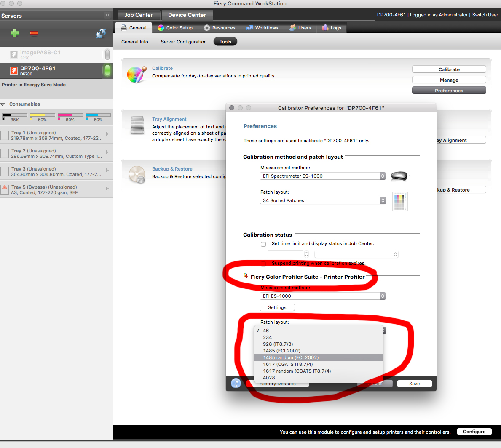
Task: Switch to the Device Center tab
Action: [x=187, y=15]
